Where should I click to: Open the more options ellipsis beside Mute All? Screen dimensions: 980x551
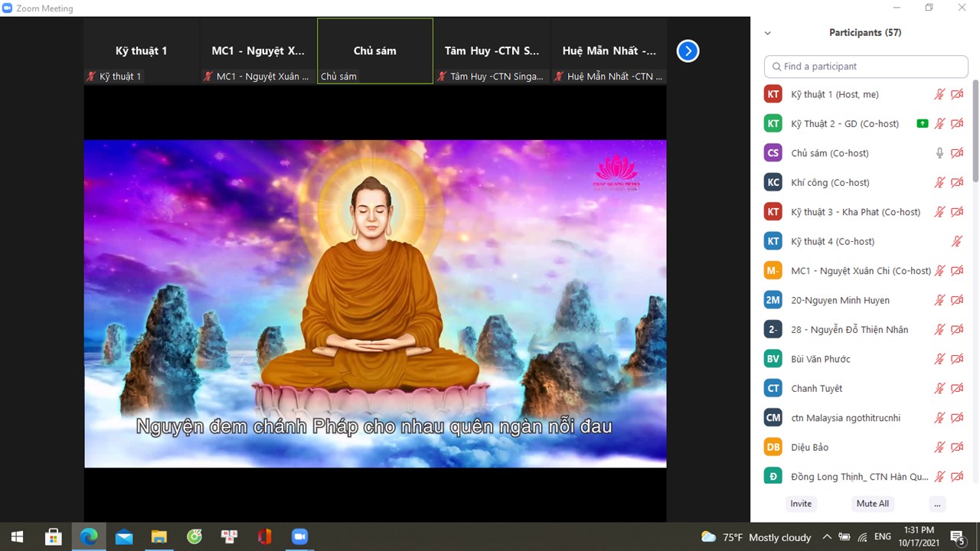[937, 504]
